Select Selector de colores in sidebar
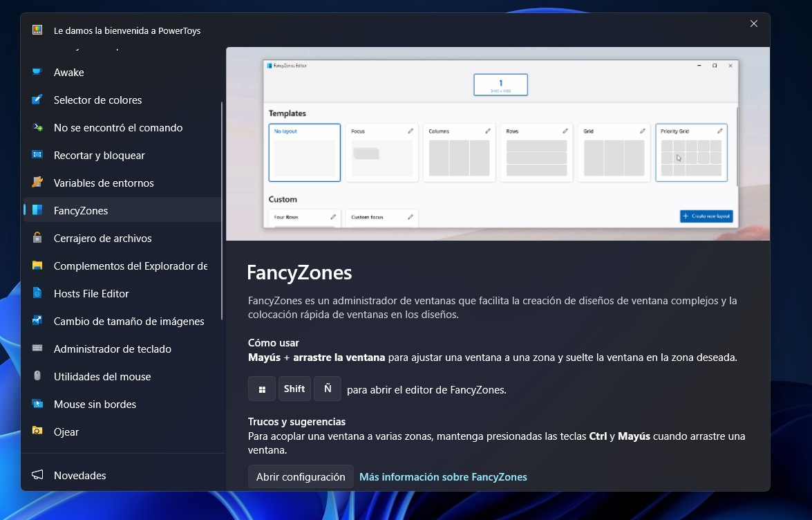 point(122,100)
